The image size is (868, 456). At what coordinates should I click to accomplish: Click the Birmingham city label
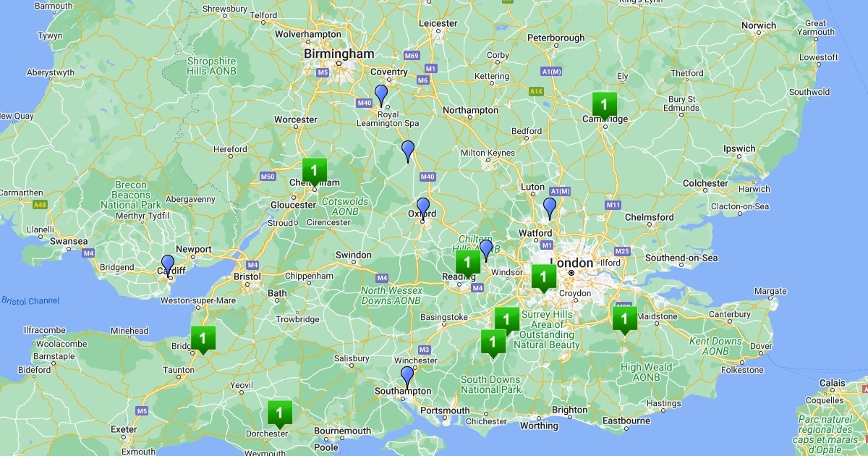(339, 54)
